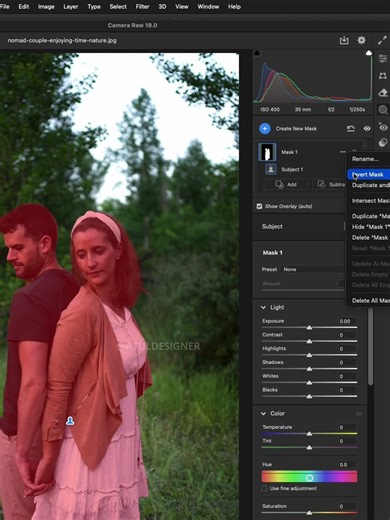Screen dimensions: 390x520
Task: Open the Window menu
Action: click(208, 7)
